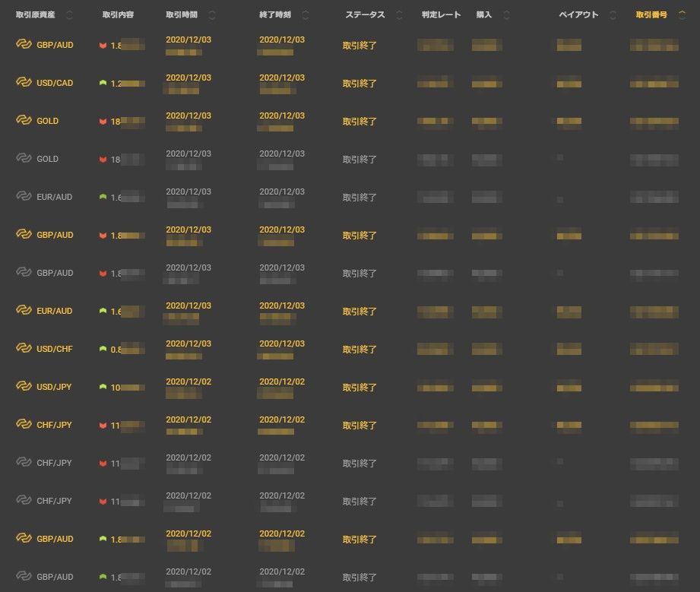Select the 判定レート column header
This screenshot has width=700, height=592.
tap(441, 15)
